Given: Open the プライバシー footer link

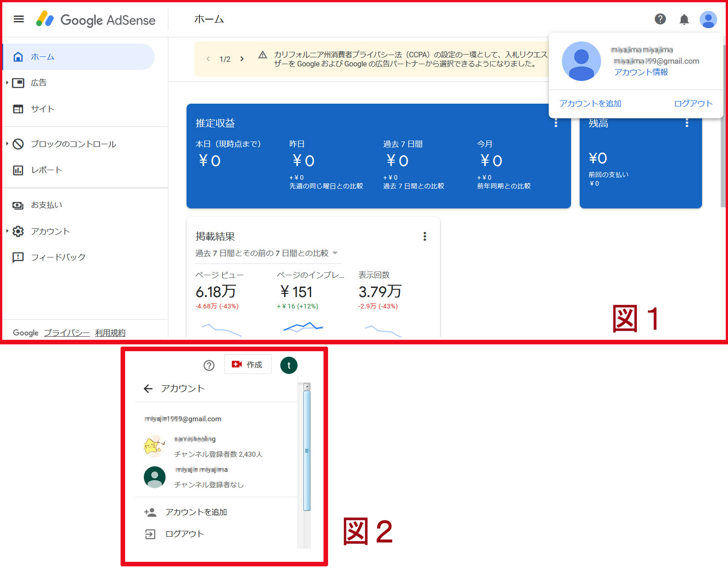Looking at the screenshot, I should coord(67,333).
